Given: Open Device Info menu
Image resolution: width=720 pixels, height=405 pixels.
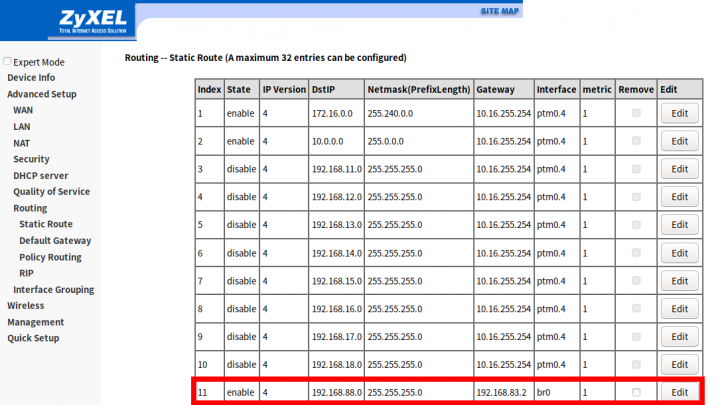Looking at the screenshot, I should tap(31, 78).
